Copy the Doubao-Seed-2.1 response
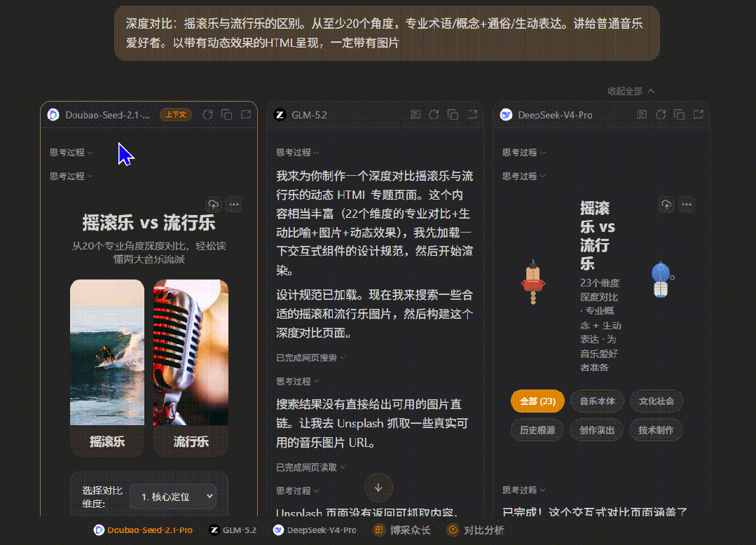Screen dimensions: 756x545 coord(226,115)
